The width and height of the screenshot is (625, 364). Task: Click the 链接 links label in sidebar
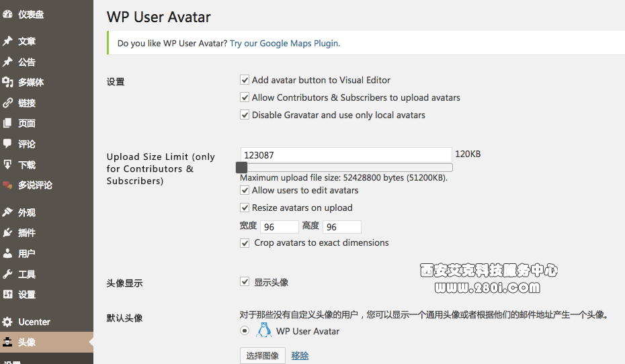click(27, 103)
